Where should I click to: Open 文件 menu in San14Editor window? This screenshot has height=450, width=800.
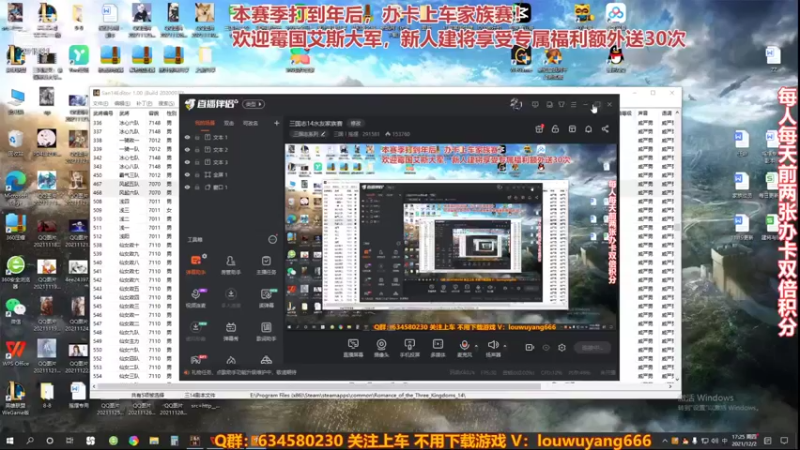[x=100, y=104]
